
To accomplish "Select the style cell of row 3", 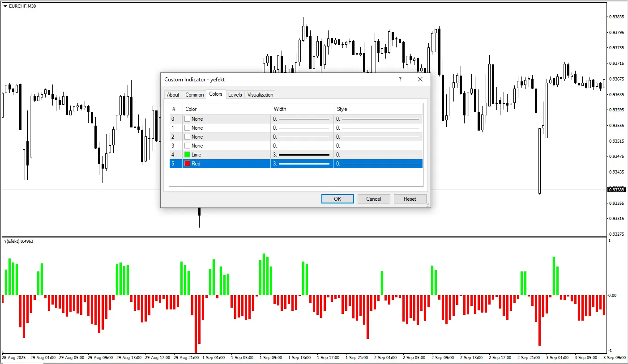I will (x=378, y=146).
